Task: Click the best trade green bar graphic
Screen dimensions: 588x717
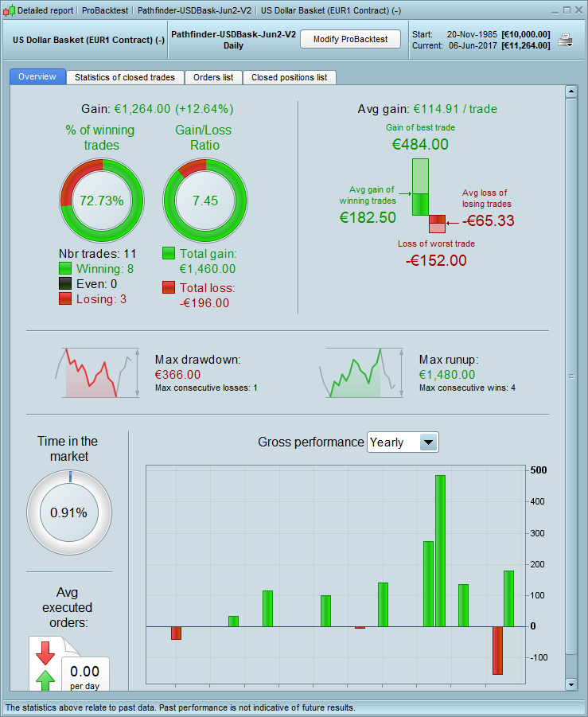Action: point(421,186)
